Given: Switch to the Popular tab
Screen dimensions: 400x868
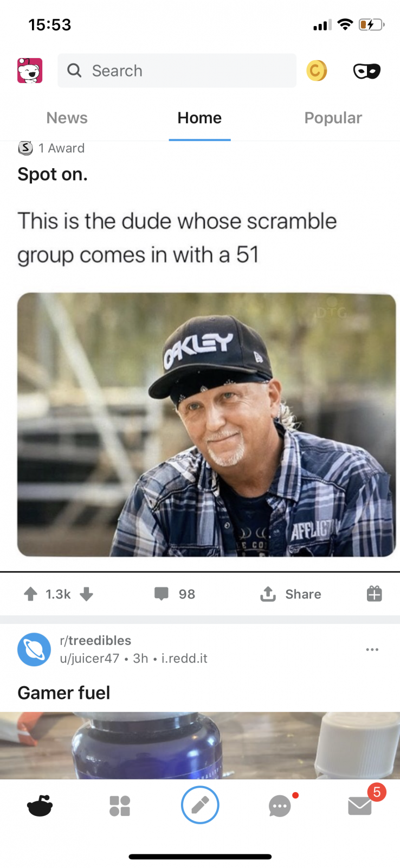Looking at the screenshot, I should click(333, 118).
